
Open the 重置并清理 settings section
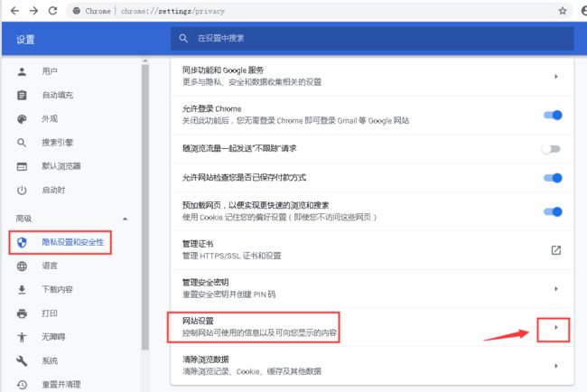(61, 385)
